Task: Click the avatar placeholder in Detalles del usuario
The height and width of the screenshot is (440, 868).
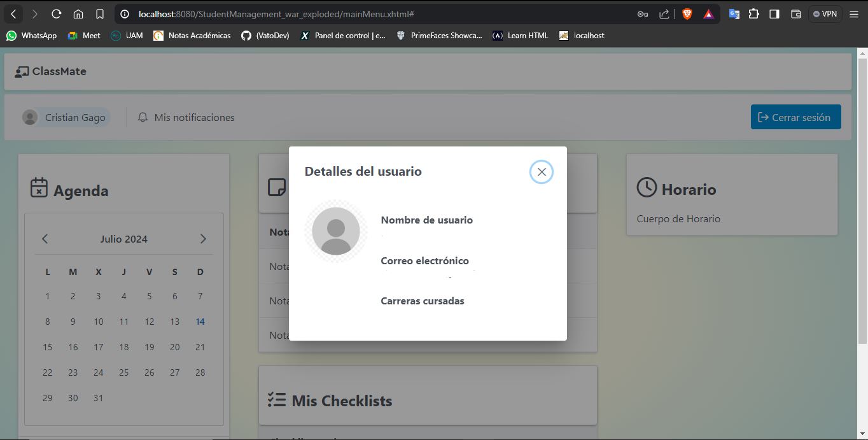Action: (336, 232)
